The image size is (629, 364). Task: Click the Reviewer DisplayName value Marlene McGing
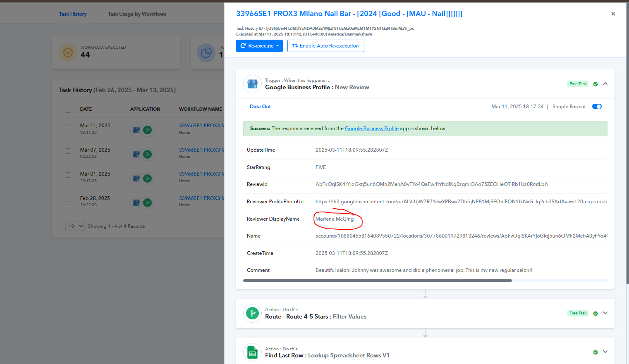(335, 219)
